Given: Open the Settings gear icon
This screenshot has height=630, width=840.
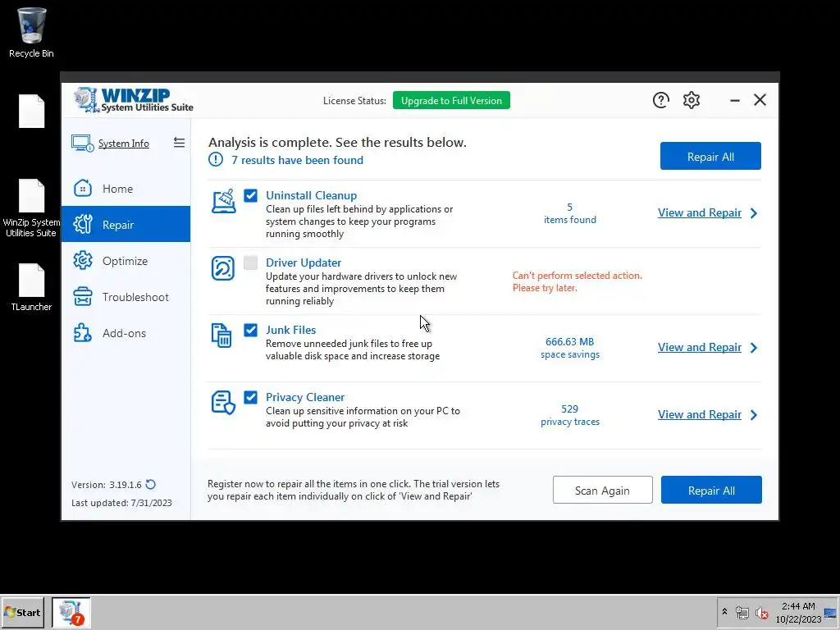Looking at the screenshot, I should click(691, 100).
